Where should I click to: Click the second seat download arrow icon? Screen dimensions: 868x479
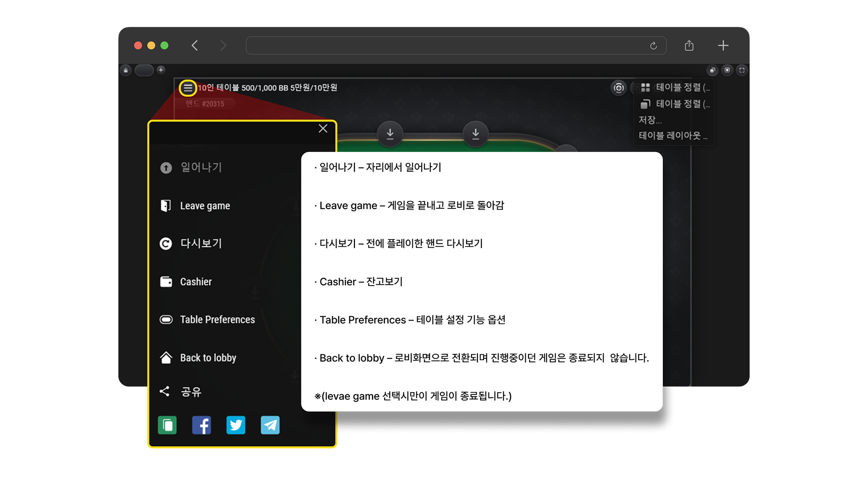475,134
